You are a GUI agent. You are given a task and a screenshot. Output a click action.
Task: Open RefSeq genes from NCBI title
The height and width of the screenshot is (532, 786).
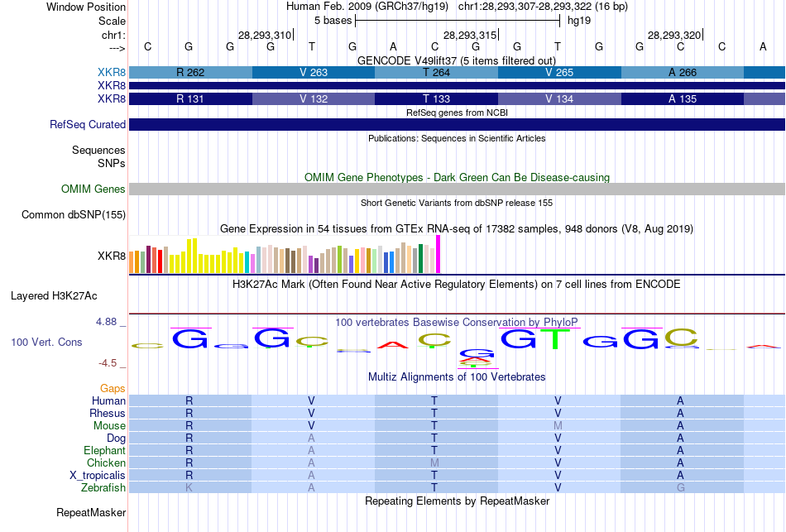457,113
